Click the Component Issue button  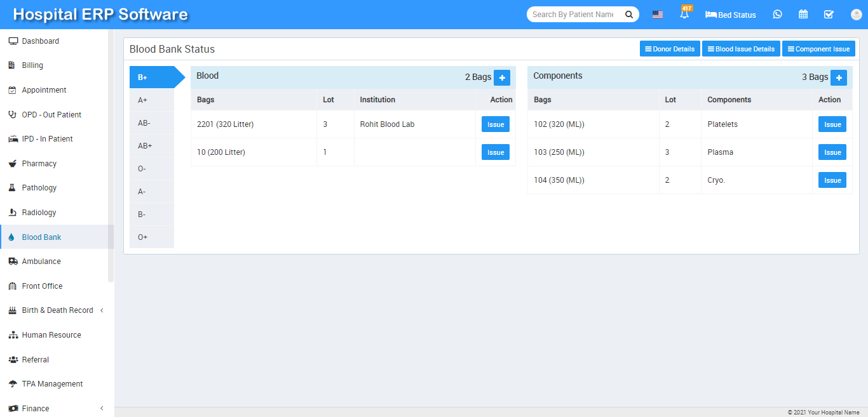pyautogui.click(x=818, y=49)
